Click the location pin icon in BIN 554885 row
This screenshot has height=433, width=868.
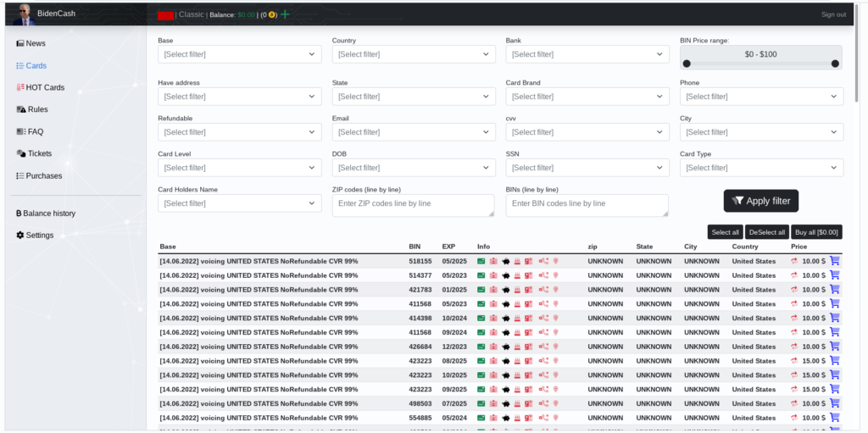pyautogui.click(x=556, y=418)
